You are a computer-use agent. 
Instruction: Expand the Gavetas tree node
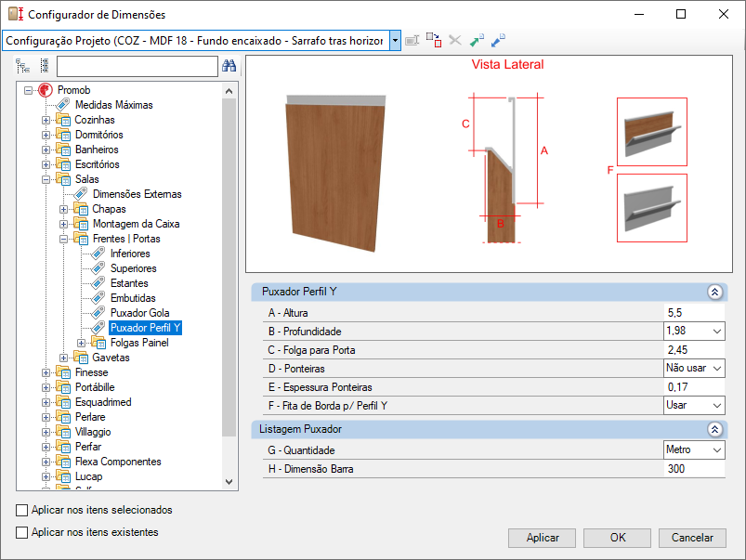point(63,358)
